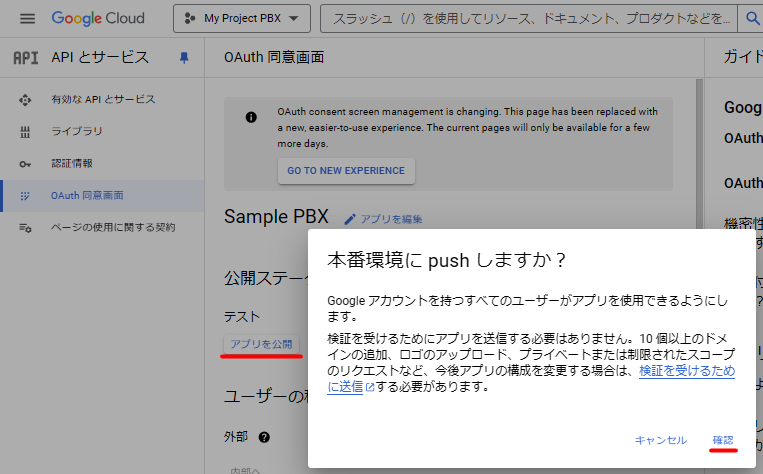Click the pin icon next to API とサービス

point(184,58)
